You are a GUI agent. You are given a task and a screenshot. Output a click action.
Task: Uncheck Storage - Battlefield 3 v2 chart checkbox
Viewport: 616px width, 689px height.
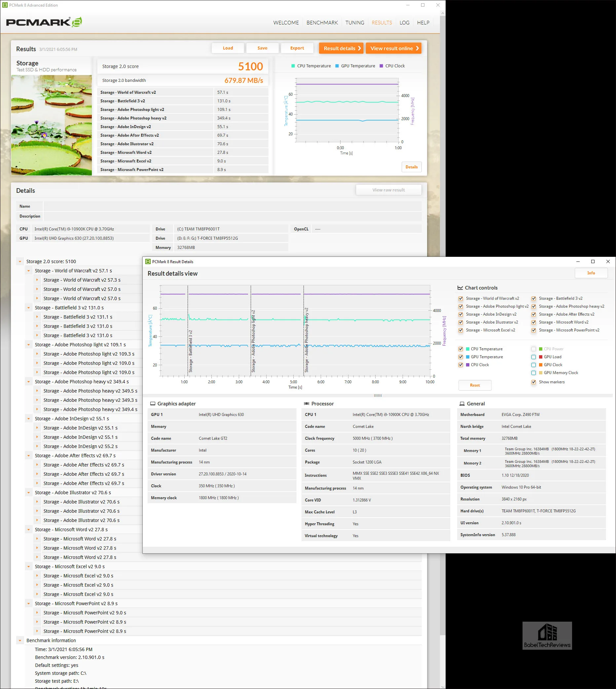tap(533, 298)
